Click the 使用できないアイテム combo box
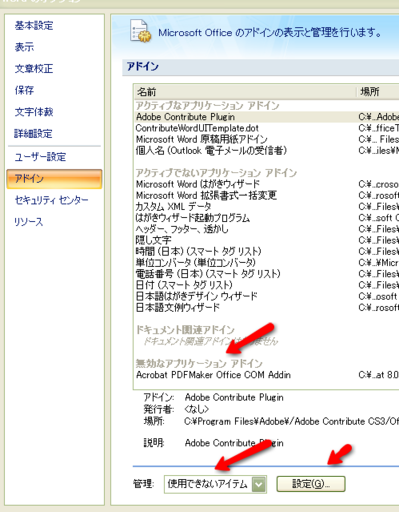The image size is (399, 512). 215,484
